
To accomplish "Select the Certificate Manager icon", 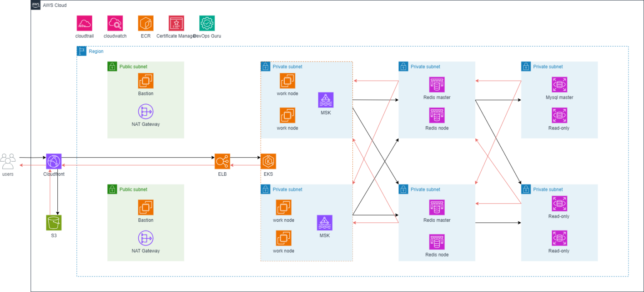I will [176, 23].
